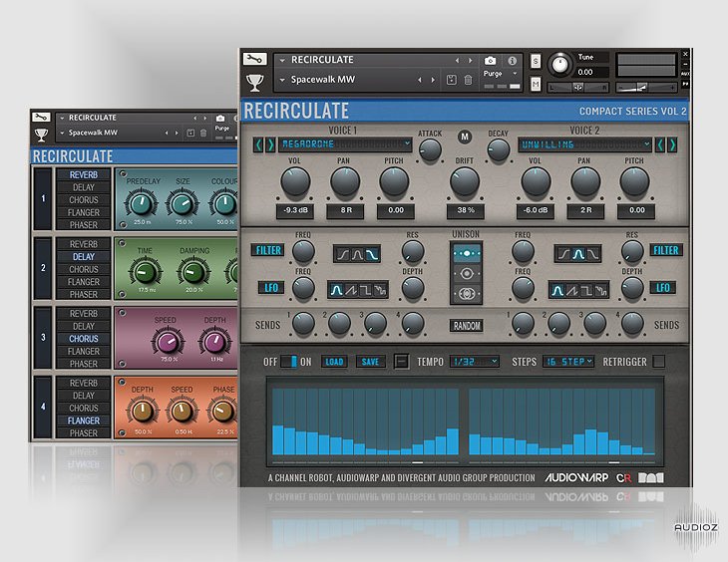Toggle the Voice 2 LFO button
This screenshot has height=562, width=728.
tap(662, 288)
